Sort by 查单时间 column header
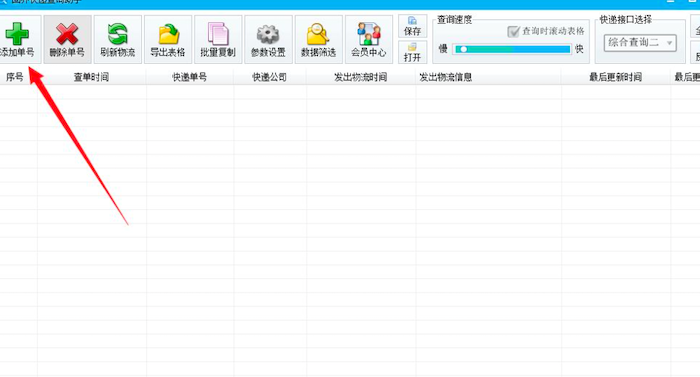 [92, 77]
